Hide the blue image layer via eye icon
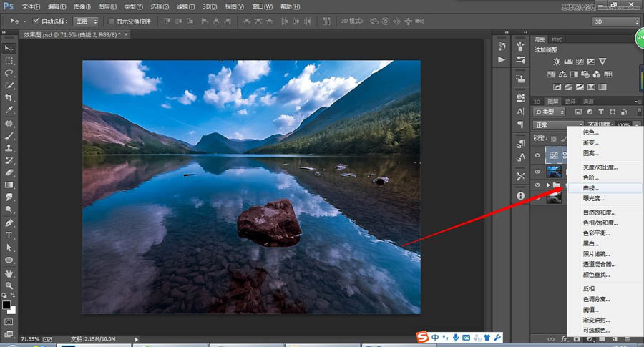This screenshot has width=644, height=347. [537, 172]
